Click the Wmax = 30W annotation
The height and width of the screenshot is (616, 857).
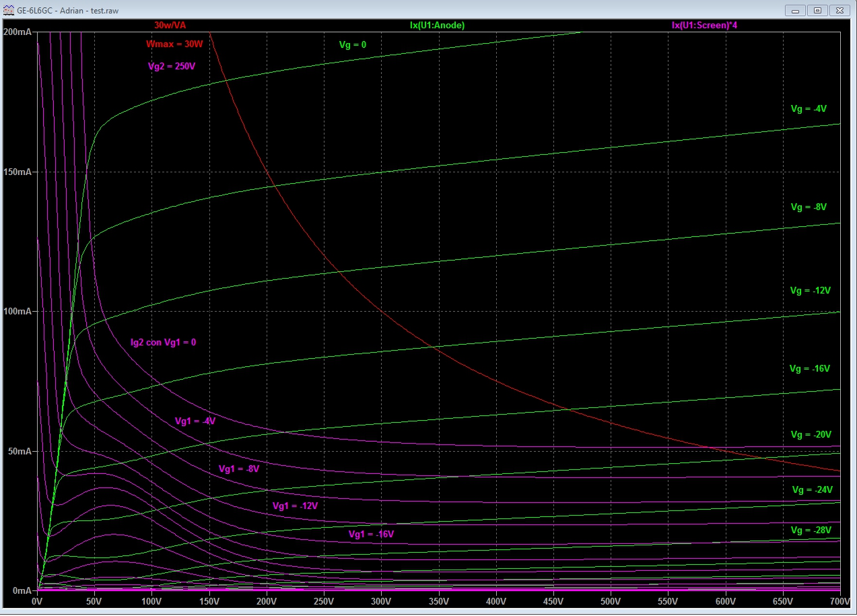(174, 44)
